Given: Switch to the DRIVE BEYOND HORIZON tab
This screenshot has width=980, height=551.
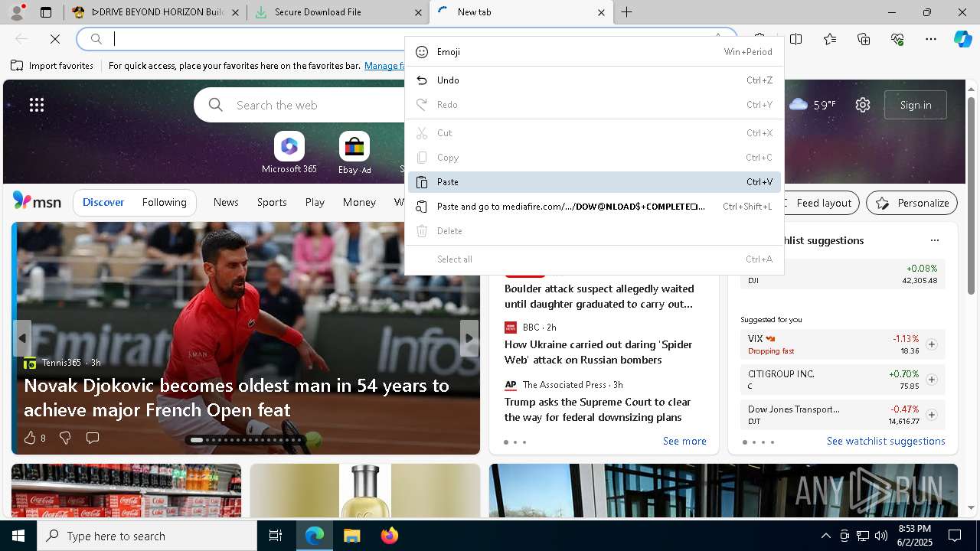Looking at the screenshot, I should click(x=155, y=12).
